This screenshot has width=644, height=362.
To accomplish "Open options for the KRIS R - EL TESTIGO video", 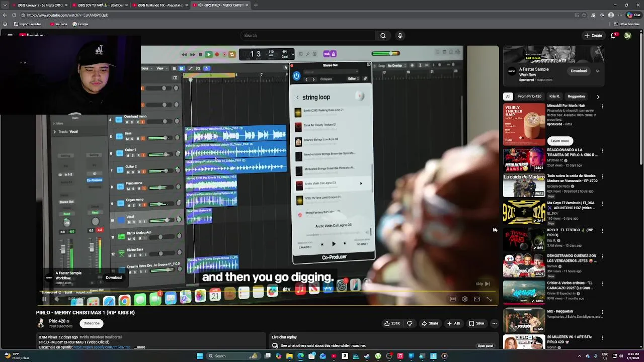I will (x=602, y=231).
